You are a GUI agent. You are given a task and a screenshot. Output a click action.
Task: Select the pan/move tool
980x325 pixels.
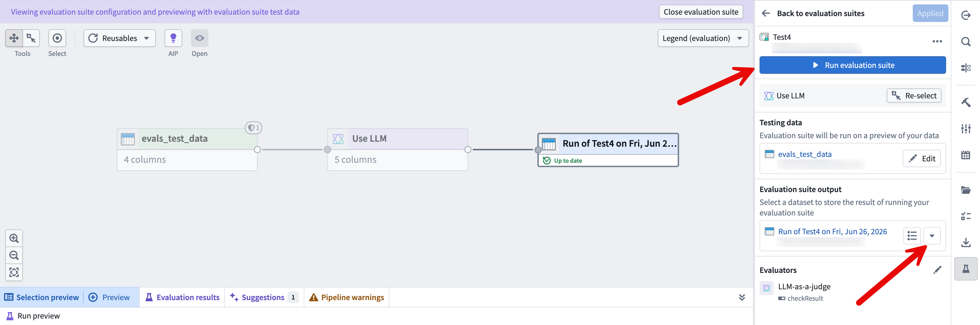coord(14,38)
